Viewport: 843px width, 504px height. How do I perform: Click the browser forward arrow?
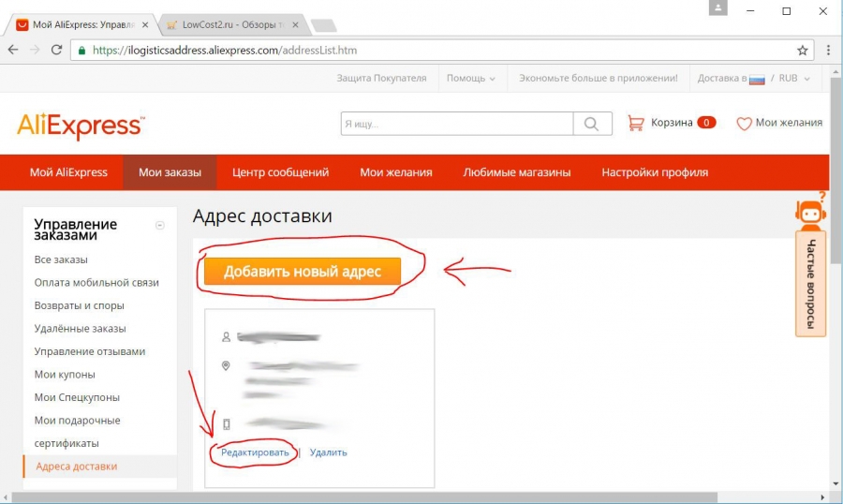(x=35, y=50)
